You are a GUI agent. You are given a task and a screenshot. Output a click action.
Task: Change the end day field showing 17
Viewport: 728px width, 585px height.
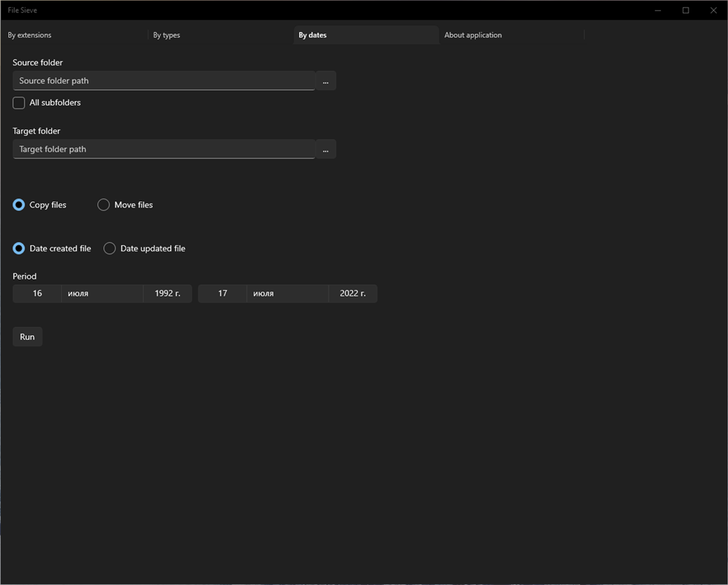pyautogui.click(x=221, y=293)
